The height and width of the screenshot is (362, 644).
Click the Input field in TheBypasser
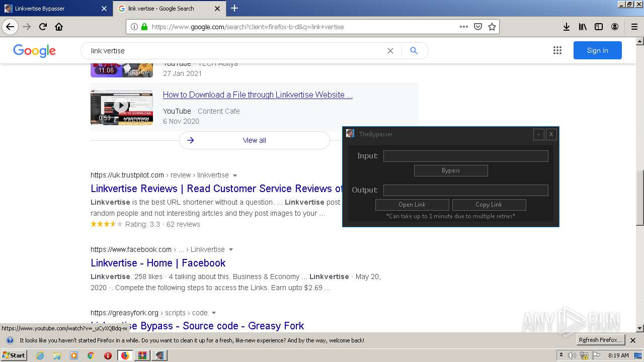coord(465,156)
